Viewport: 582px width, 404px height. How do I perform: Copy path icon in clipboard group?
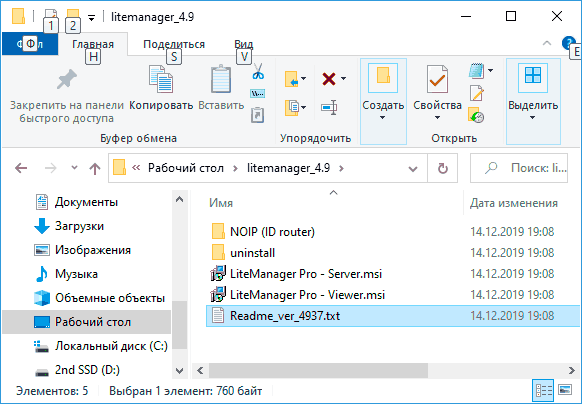[258, 93]
